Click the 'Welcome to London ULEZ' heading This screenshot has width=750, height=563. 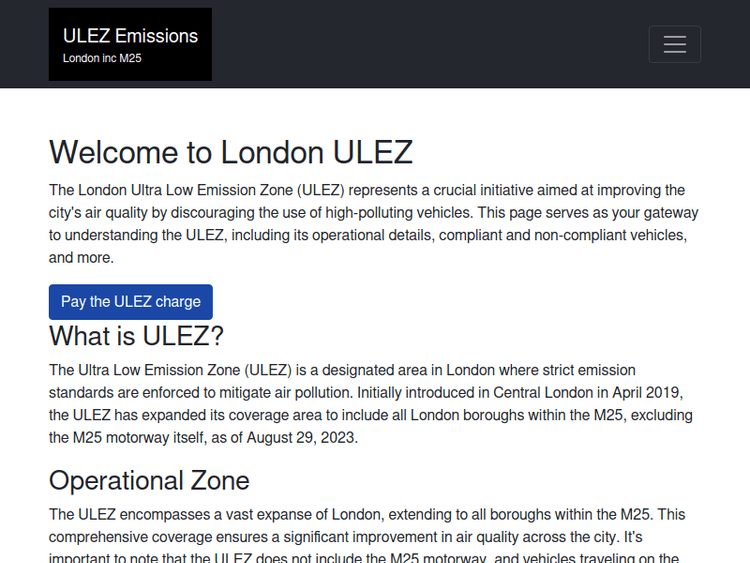click(x=231, y=152)
